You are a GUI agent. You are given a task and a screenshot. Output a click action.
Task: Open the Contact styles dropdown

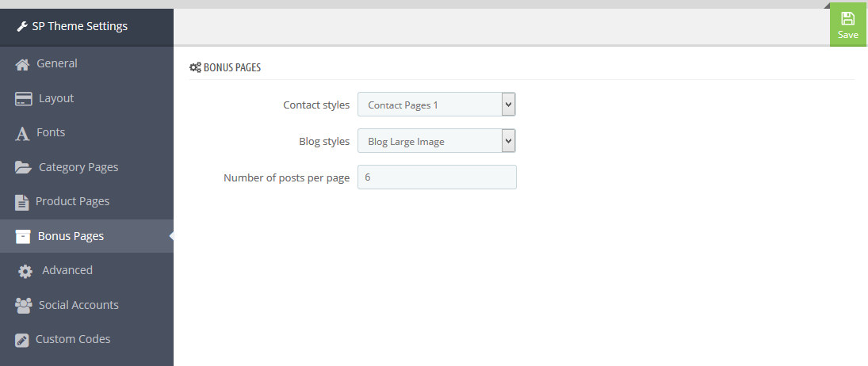coord(436,105)
